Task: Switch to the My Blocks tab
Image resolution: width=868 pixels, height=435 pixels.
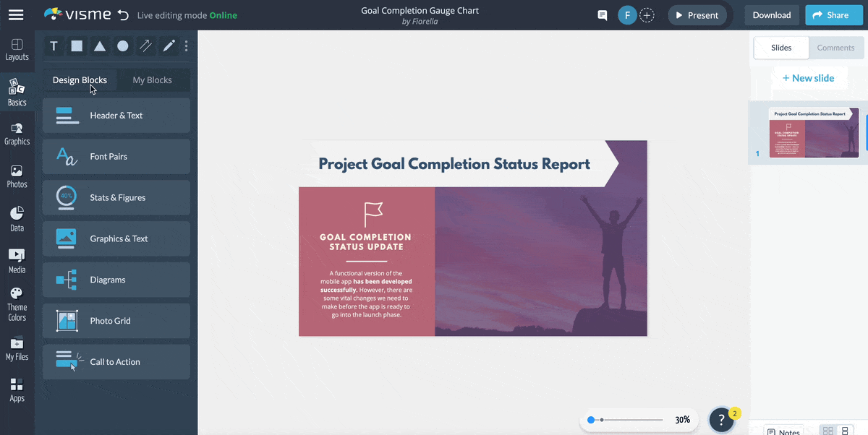Action: click(153, 80)
